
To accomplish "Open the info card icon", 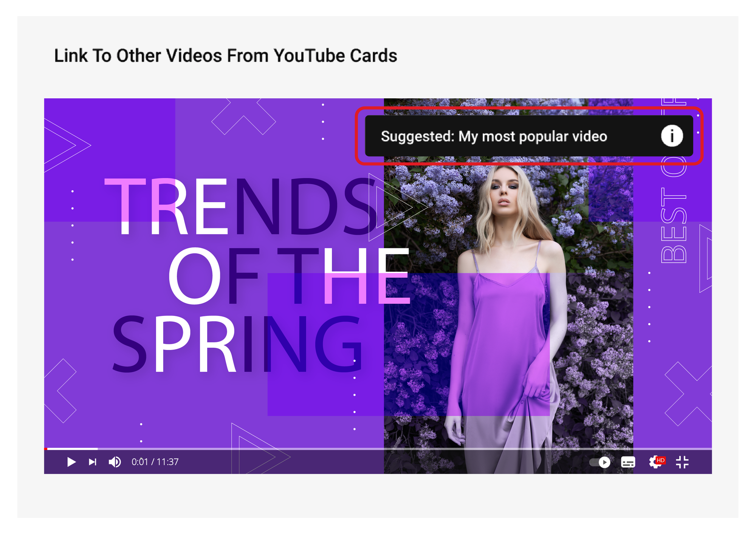I will pos(672,136).
